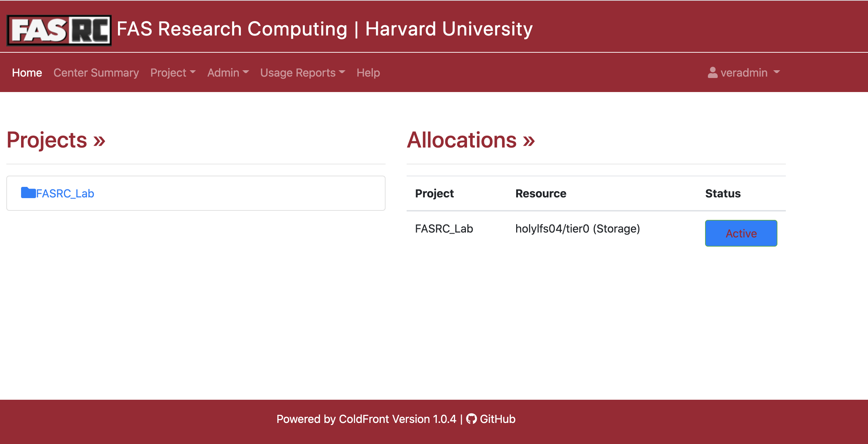Click the Status column header
The height and width of the screenshot is (444, 868).
[x=723, y=193]
